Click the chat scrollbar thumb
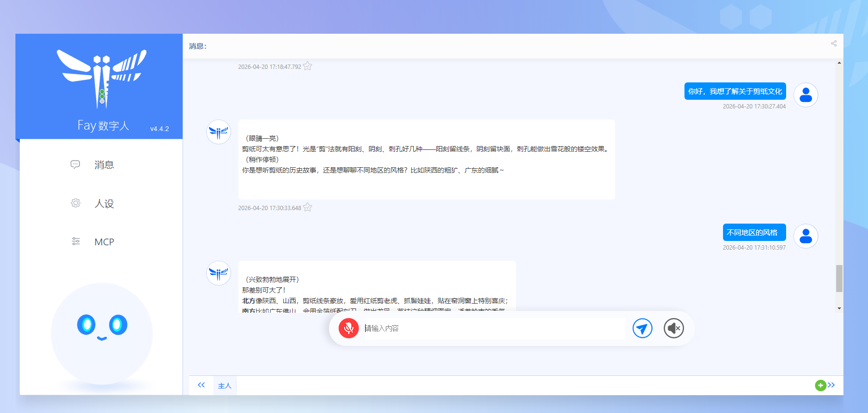868x413 pixels. pyautogui.click(x=840, y=278)
